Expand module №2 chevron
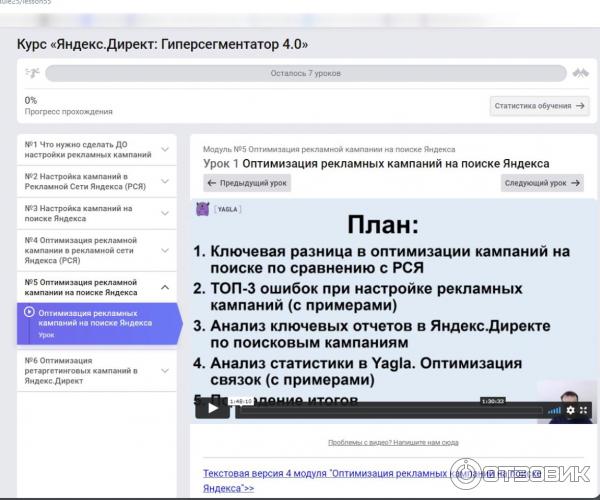Screen dimensions: 600x500 tap(165, 181)
